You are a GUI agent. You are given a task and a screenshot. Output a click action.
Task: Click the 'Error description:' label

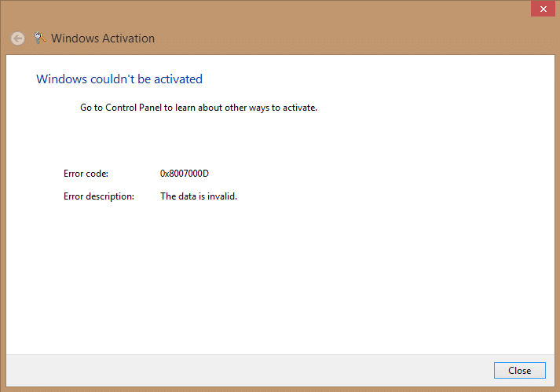(99, 196)
